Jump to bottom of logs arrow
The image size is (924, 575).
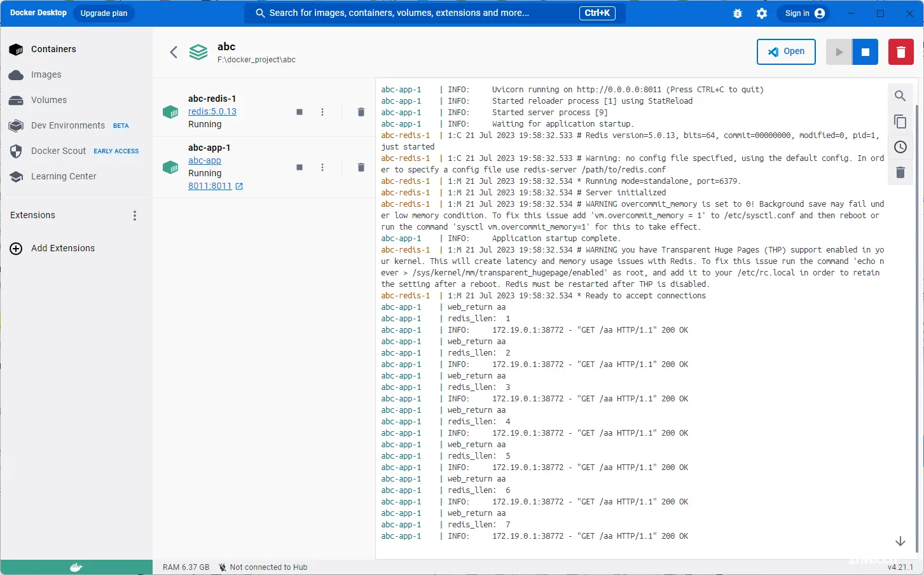click(x=900, y=541)
